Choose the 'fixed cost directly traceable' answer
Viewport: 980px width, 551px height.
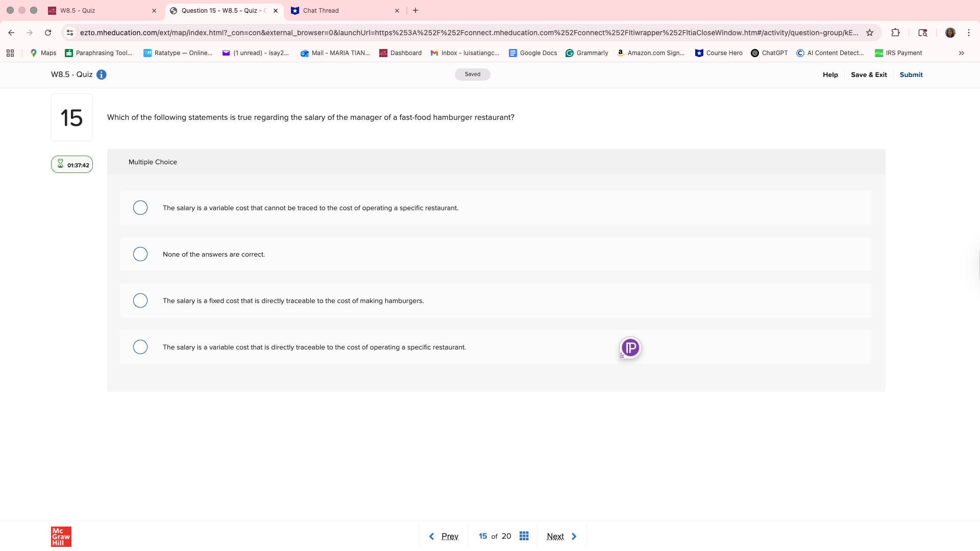tap(140, 300)
